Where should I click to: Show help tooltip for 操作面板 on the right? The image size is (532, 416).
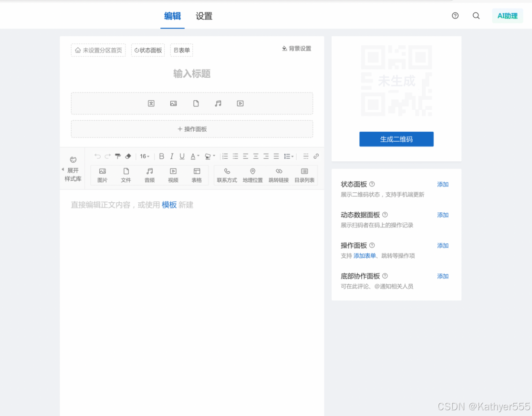372,245
